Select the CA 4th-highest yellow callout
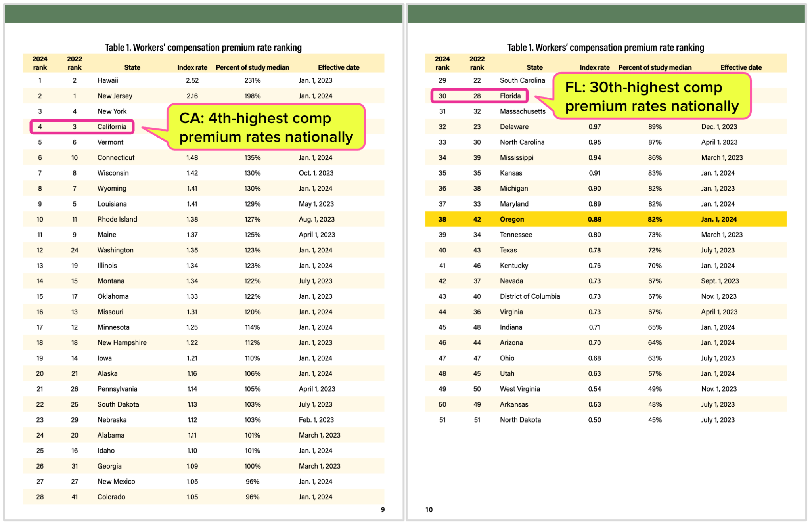 [x=266, y=127]
